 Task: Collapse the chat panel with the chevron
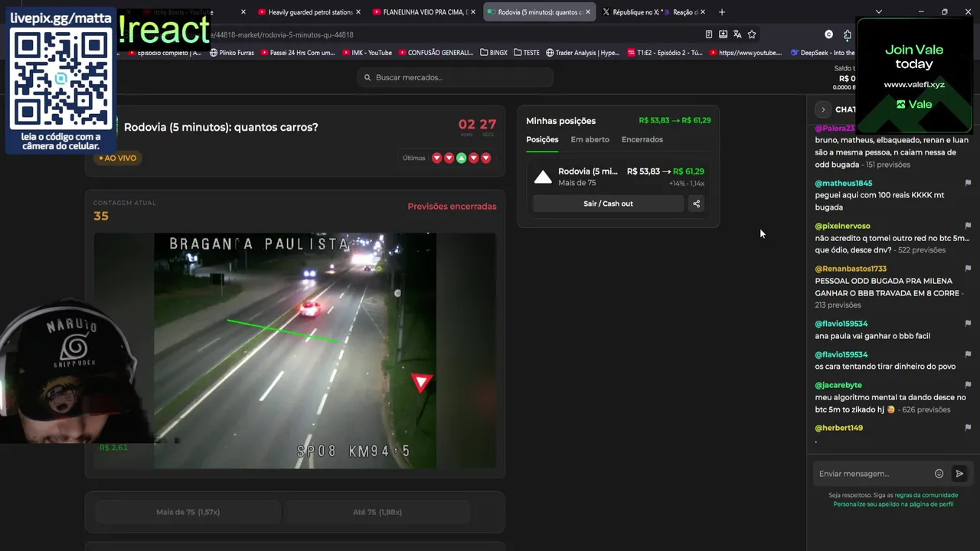point(823,109)
